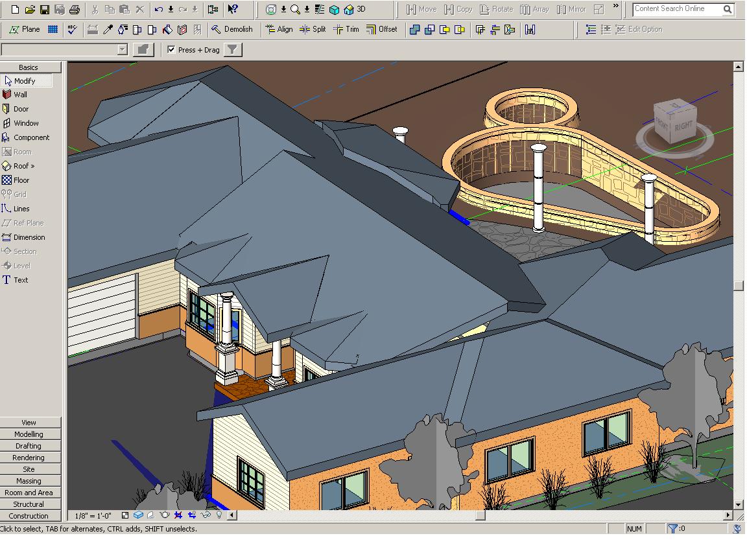This screenshot has height=560, width=747.
Task: Open the selection Filter funnel button
Action: pyautogui.click(x=233, y=49)
